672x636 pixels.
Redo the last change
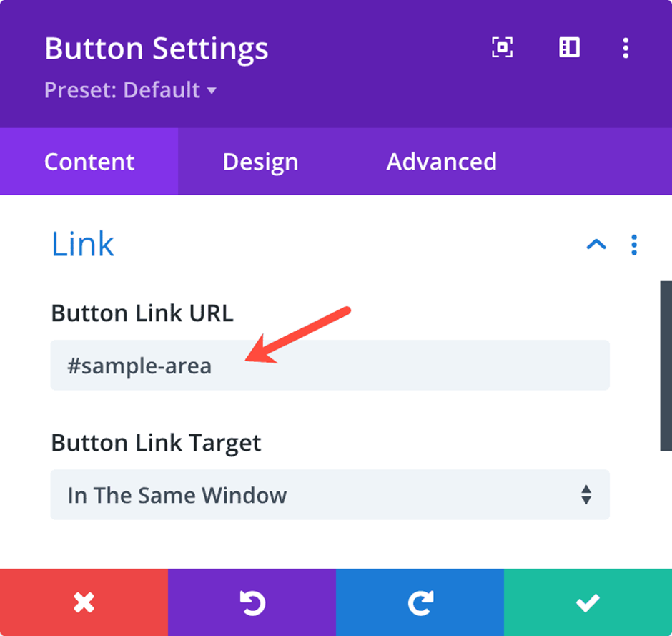420,602
